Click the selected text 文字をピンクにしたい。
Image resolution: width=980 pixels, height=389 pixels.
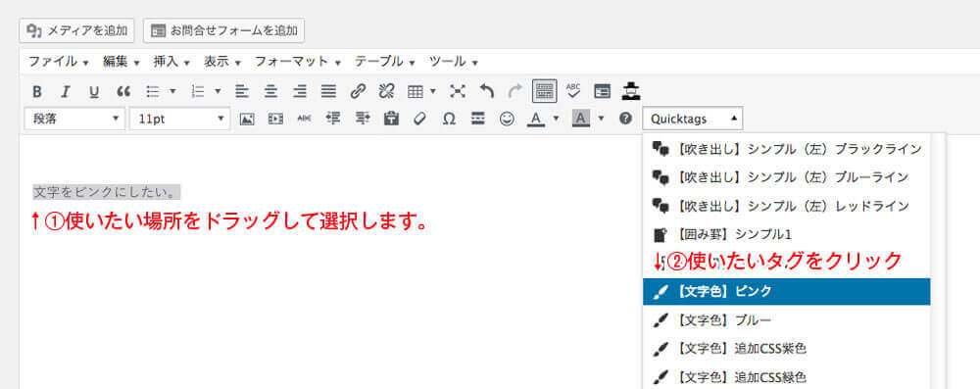point(107,192)
